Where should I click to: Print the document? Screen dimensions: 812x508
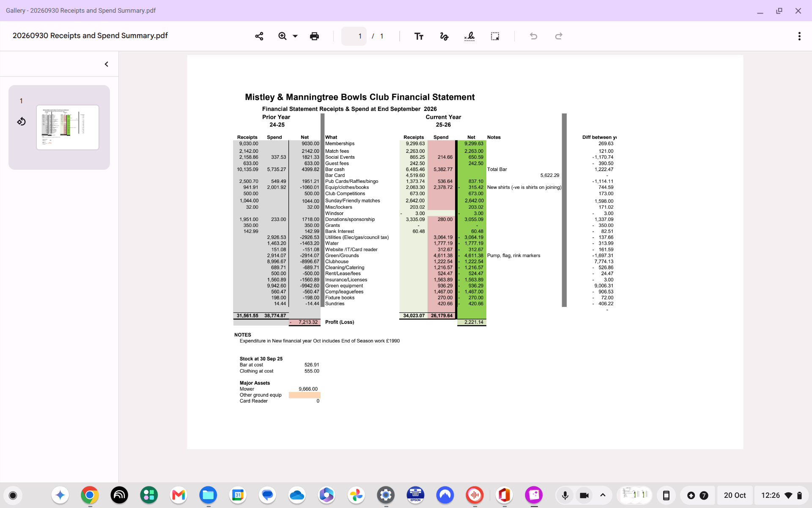tap(314, 36)
